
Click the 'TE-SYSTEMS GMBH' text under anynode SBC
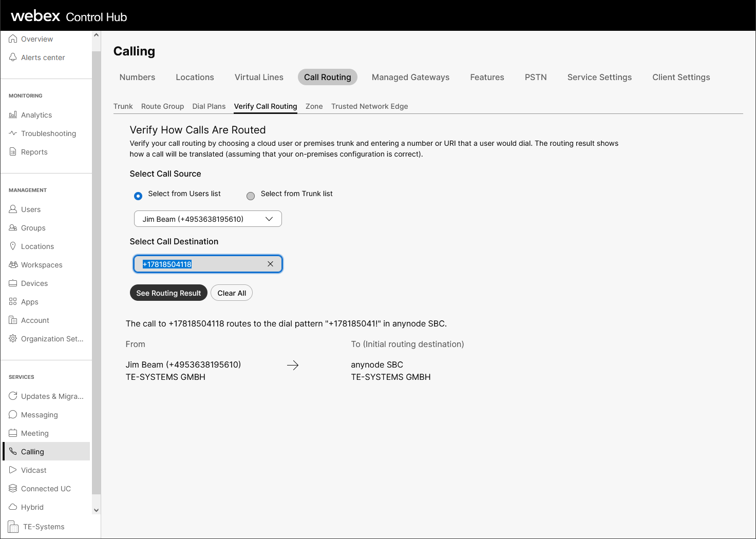click(x=391, y=377)
